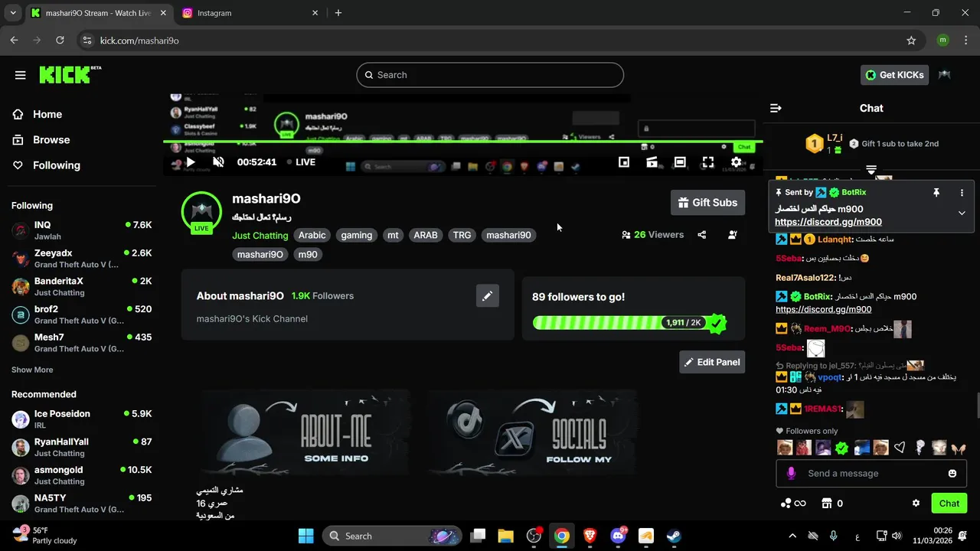Image resolution: width=980 pixels, height=551 pixels.
Task: Enable mini player mode
Action: 624,162
